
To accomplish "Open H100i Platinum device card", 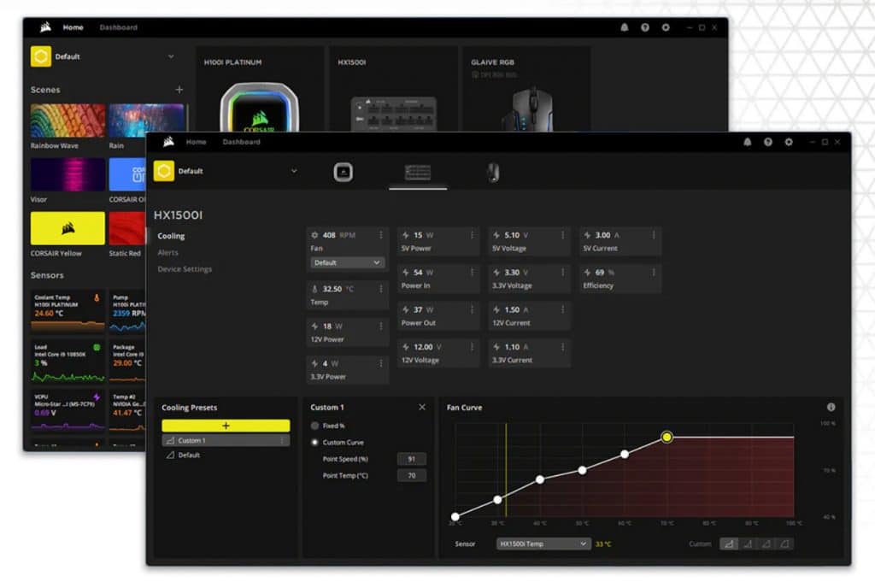I will pos(260,89).
